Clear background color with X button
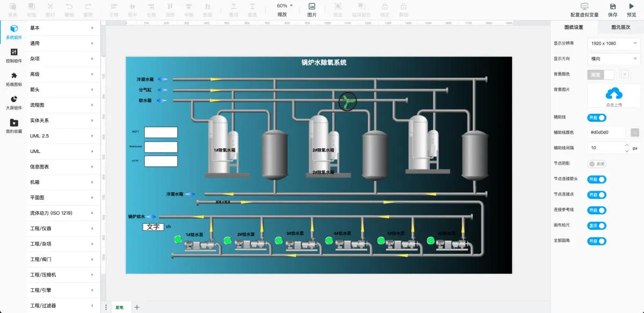This screenshot has height=313, width=644. point(625,75)
